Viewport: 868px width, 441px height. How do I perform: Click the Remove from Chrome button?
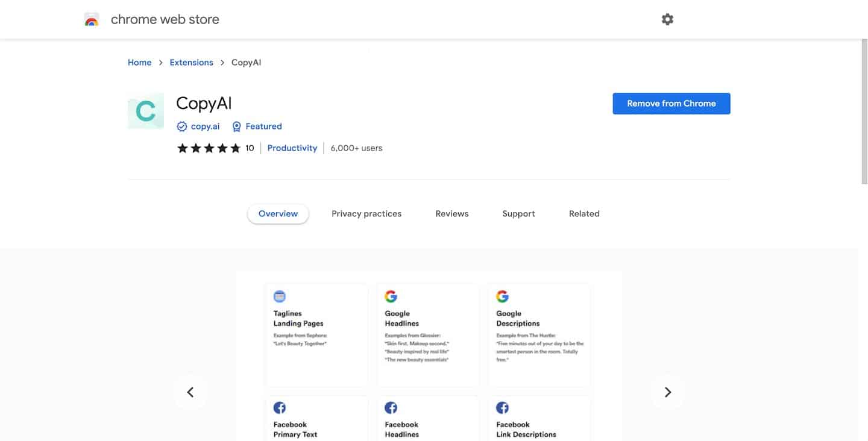[671, 104]
